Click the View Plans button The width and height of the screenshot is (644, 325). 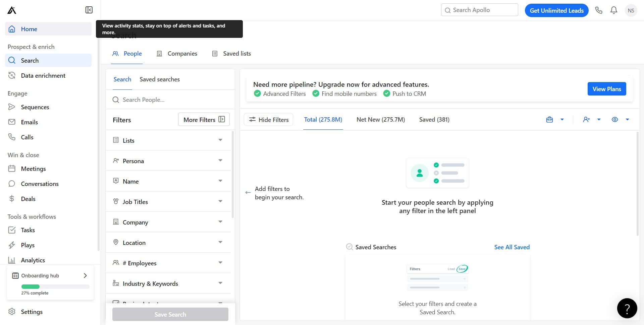point(606,89)
